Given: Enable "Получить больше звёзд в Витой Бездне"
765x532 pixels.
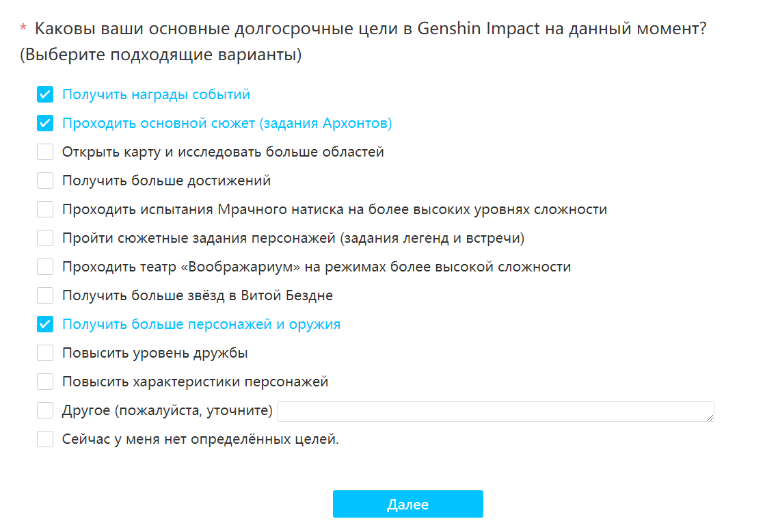Looking at the screenshot, I should [x=45, y=295].
